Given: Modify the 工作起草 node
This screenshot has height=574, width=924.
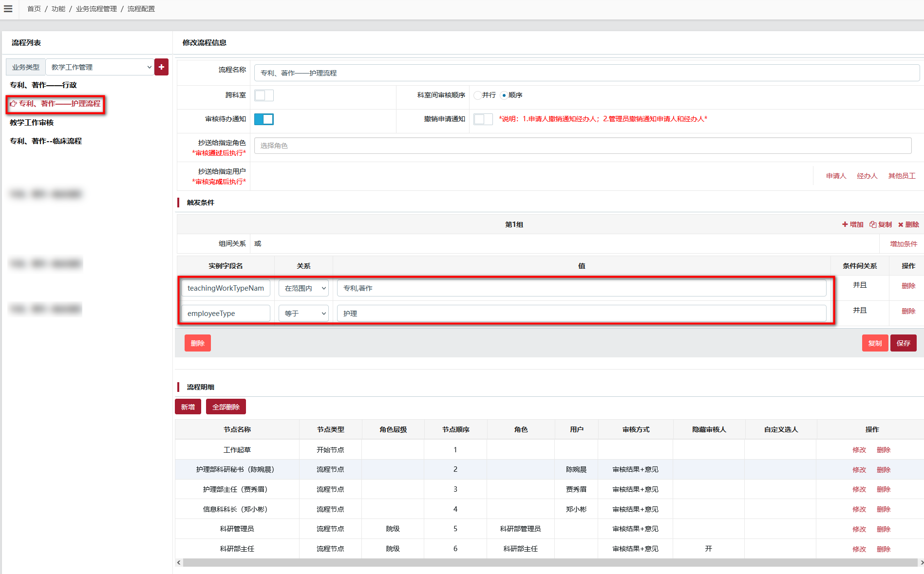Looking at the screenshot, I should [859, 450].
